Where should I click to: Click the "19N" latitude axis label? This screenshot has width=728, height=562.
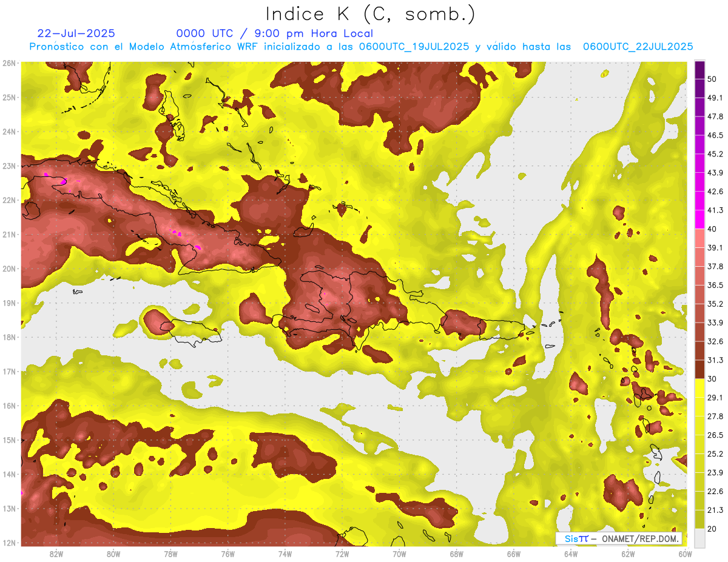click(10, 303)
